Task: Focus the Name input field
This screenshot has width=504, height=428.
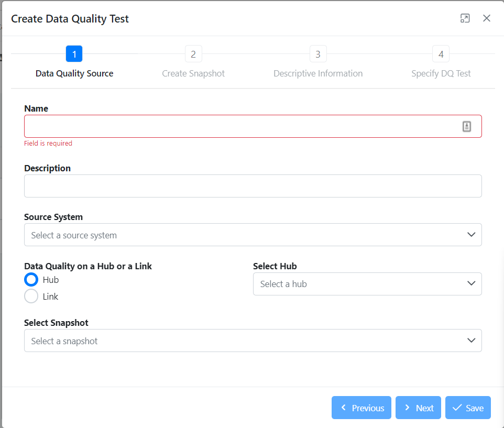Action: pyautogui.click(x=253, y=126)
